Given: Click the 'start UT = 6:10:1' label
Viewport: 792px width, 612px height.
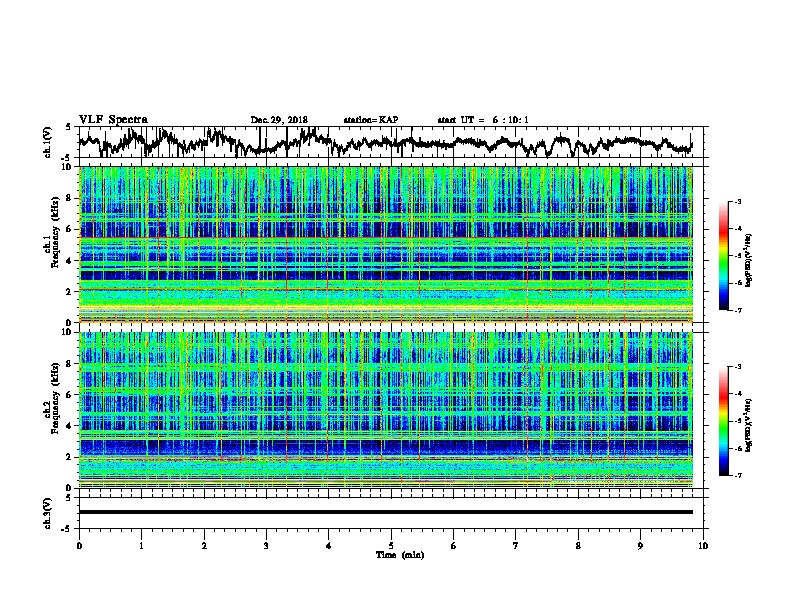Looking at the screenshot, I should (483, 120).
